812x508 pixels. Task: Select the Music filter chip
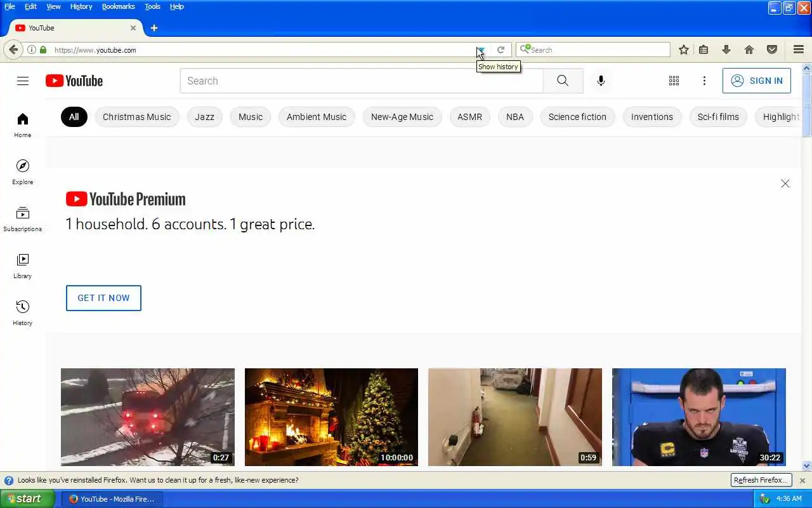click(251, 117)
